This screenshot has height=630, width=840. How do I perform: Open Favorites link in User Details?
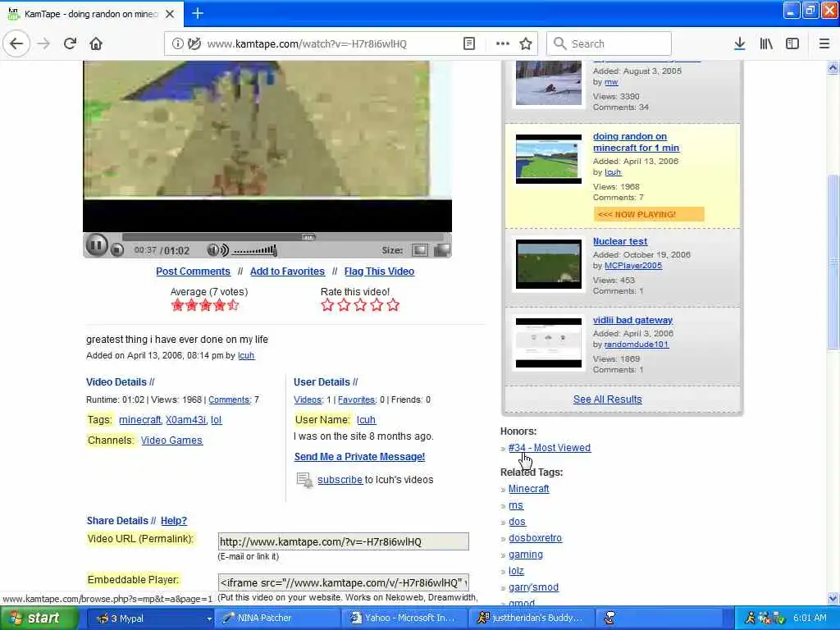pos(357,400)
